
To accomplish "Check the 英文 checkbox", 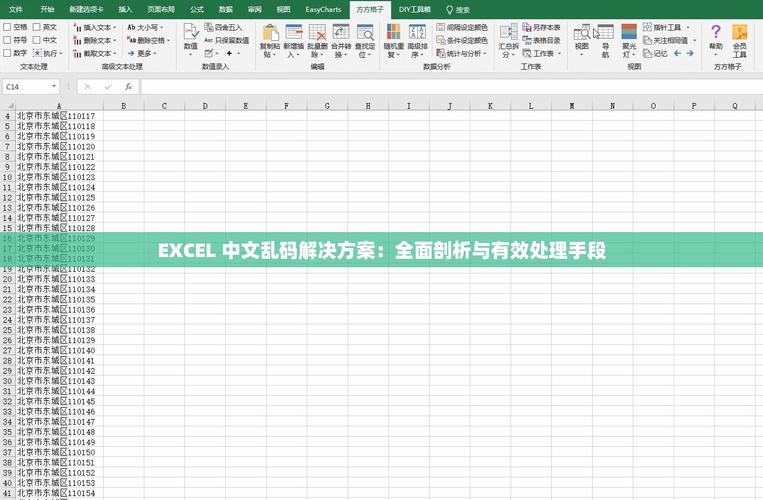I will click(x=36, y=27).
